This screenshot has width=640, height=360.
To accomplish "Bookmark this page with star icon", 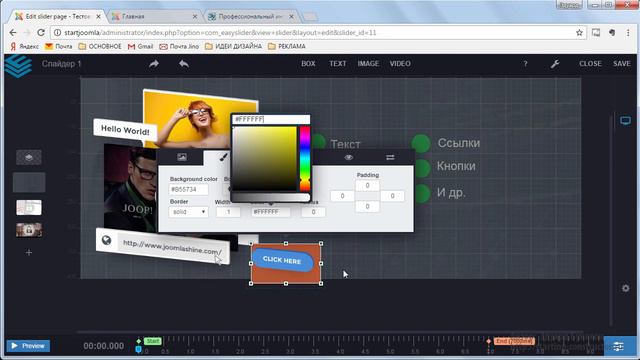I will coord(579,33).
